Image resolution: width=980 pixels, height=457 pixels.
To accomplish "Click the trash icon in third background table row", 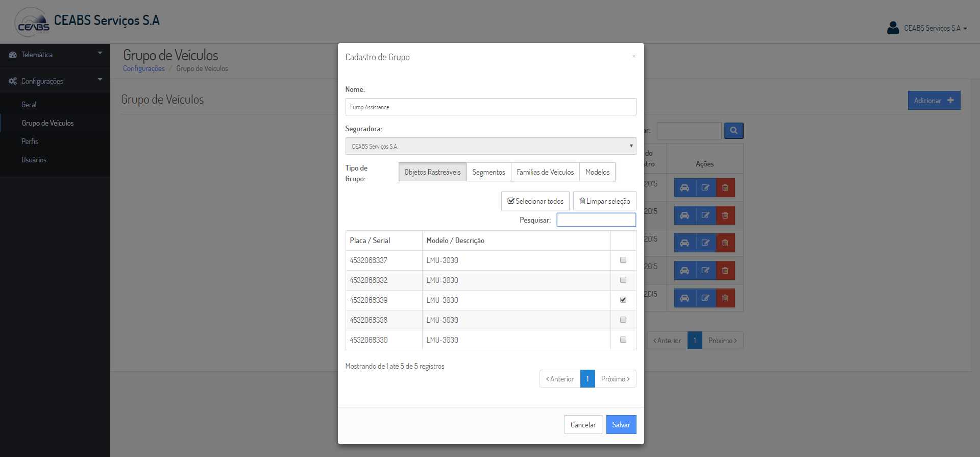I will (725, 243).
